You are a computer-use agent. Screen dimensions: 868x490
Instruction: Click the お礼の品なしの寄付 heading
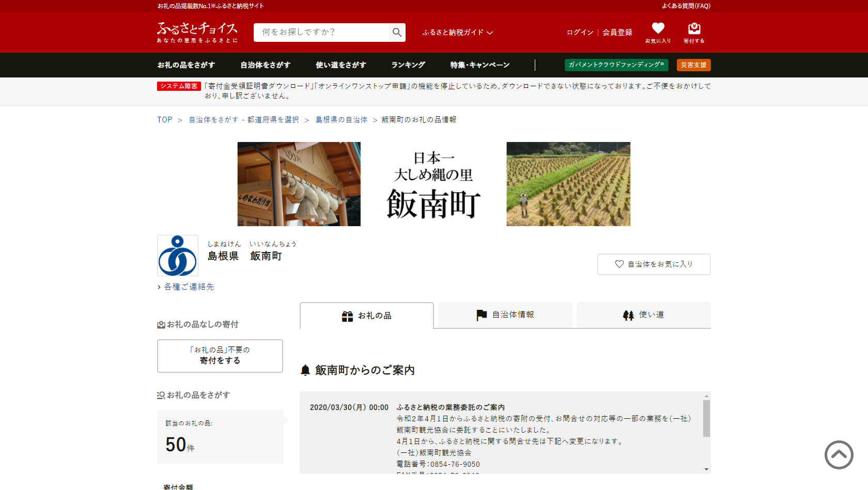(x=198, y=324)
